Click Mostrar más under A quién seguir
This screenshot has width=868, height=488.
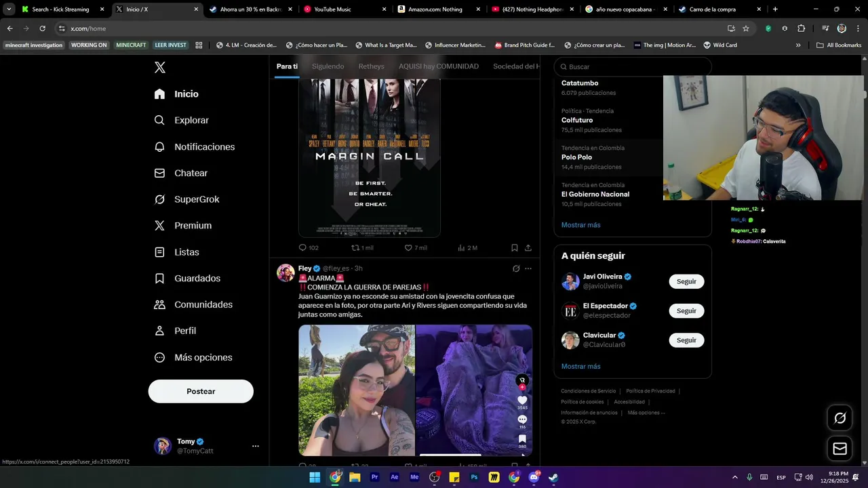(x=580, y=367)
